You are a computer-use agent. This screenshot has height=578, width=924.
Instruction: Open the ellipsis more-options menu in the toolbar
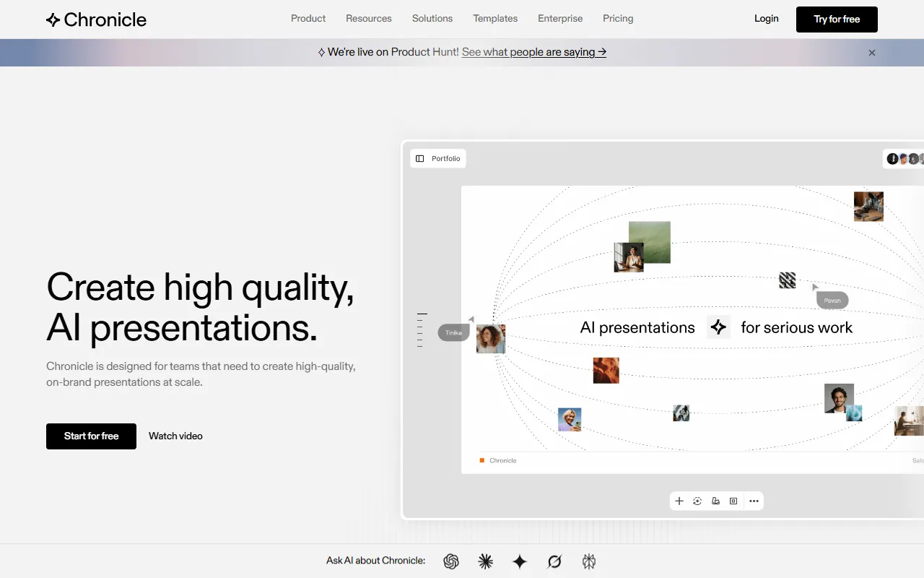tap(754, 501)
